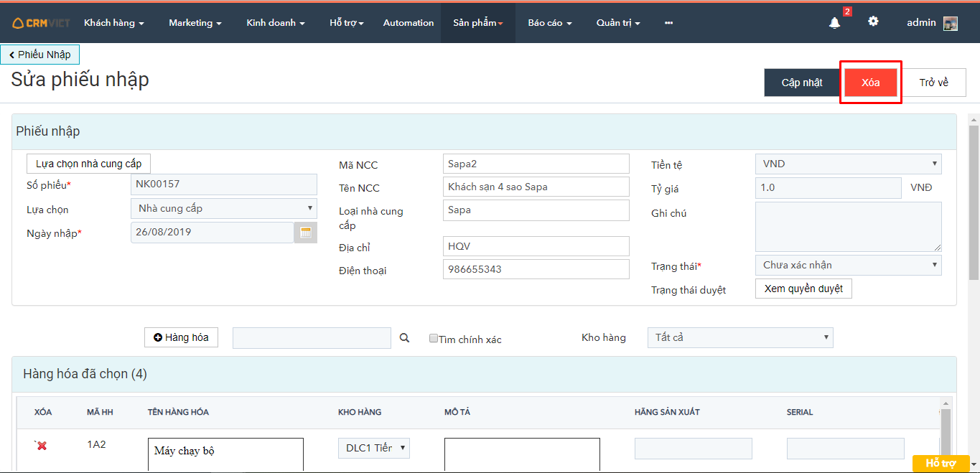This screenshot has width=980, height=473.
Task: Open the Kho hàng Tất cả dropdown
Action: point(739,337)
